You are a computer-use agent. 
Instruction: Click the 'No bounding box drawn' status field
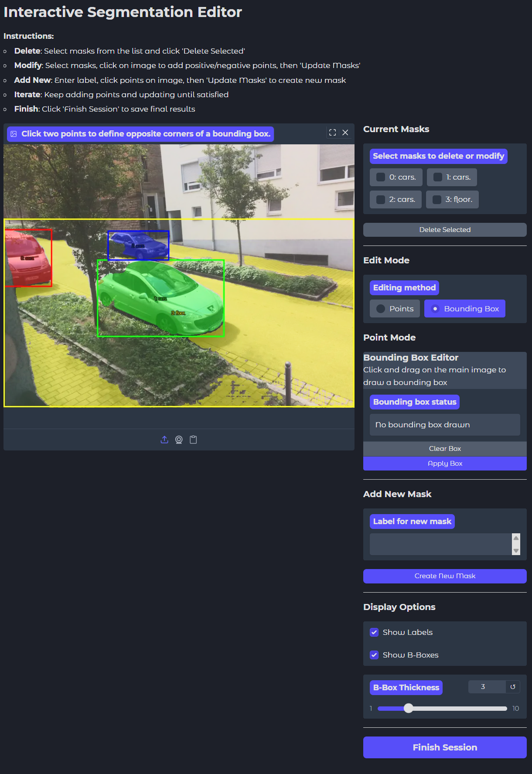coord(445,425)
